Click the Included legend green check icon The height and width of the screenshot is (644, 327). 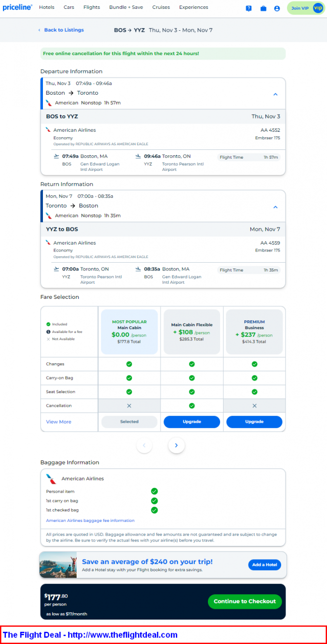point(48,324)
